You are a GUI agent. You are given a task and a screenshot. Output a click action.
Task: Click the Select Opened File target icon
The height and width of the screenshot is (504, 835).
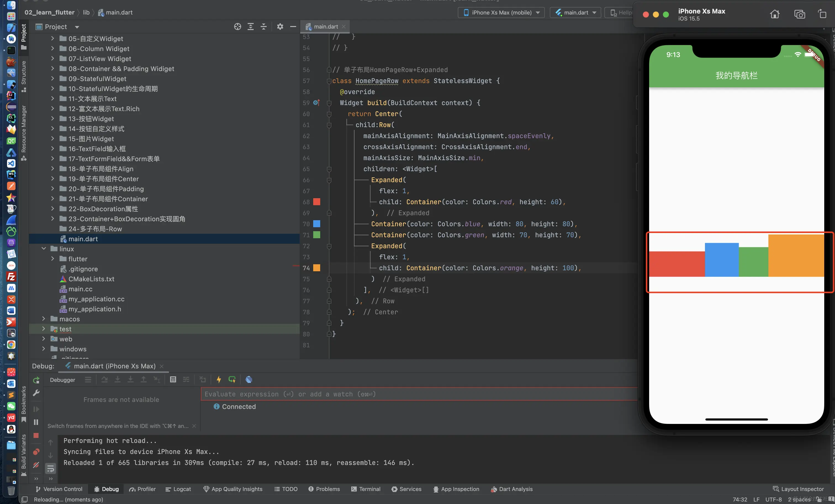click(237, 27)
